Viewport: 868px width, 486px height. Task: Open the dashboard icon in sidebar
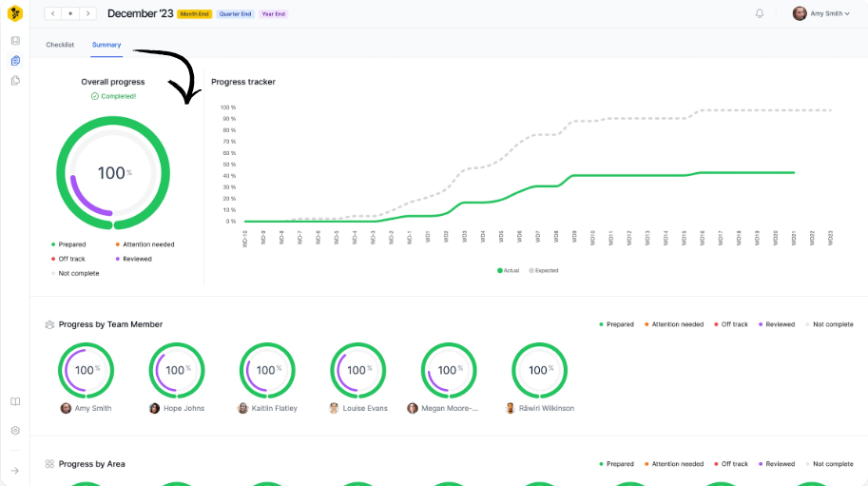[15, 40]
